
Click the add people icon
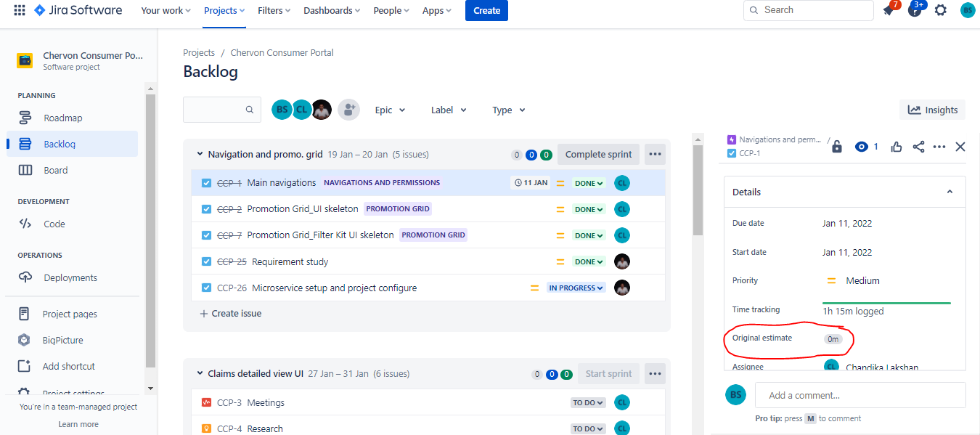[349, 110]
